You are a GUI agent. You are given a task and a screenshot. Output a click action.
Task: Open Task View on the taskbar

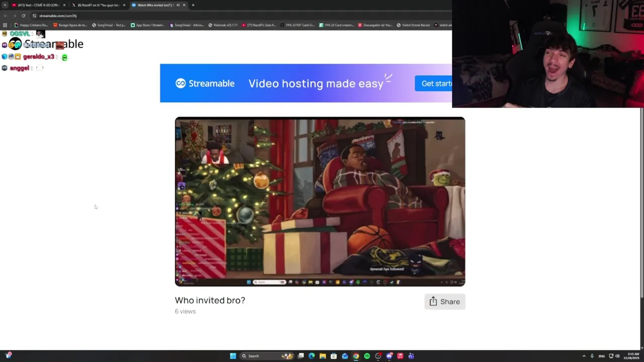coord(301,356)
